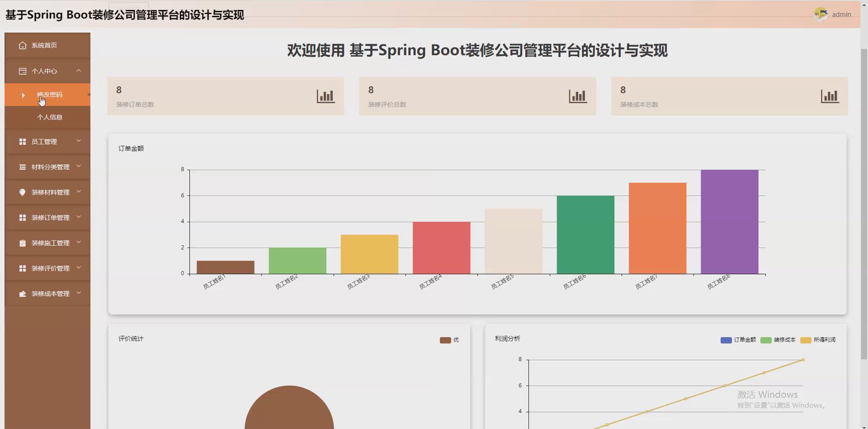Viewport: 868px width, 429px height.
Task: Click the bar chart icon in 装修评价总数 card
Action: point(578,96)
